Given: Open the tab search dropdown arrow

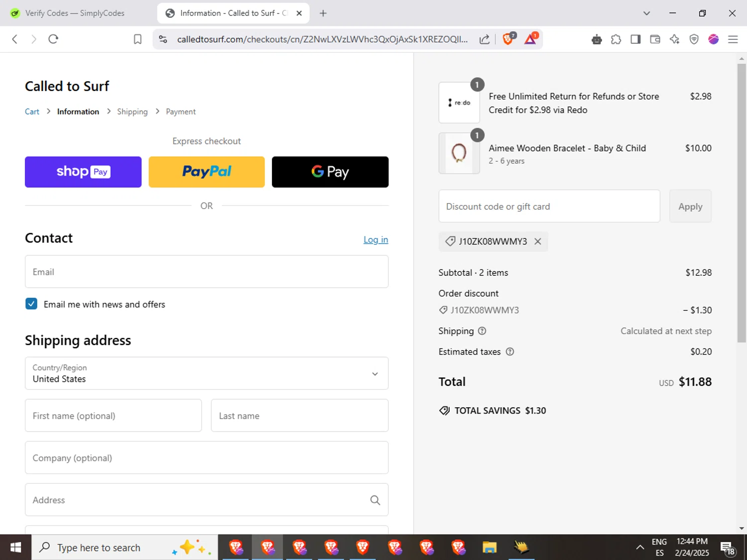Looking at the screenshot, I should coord(646,13).
